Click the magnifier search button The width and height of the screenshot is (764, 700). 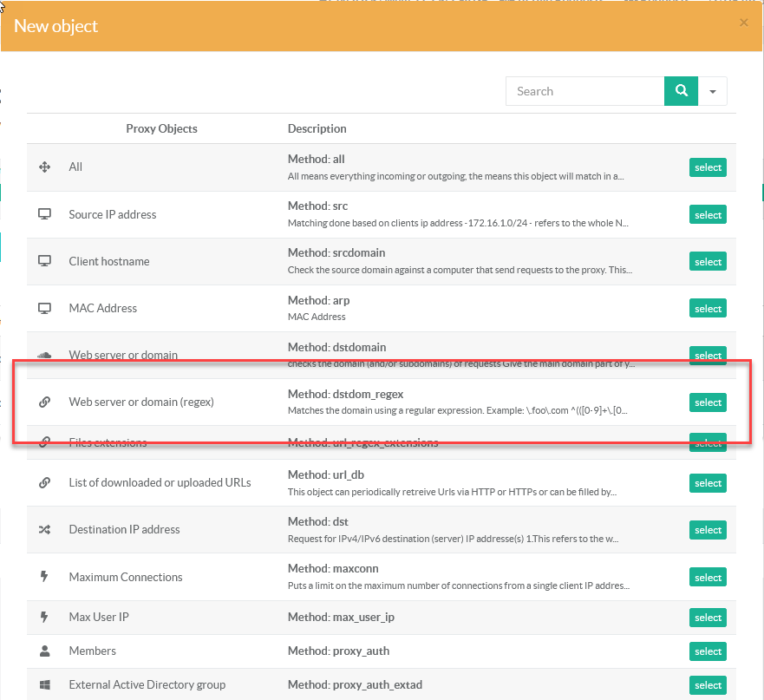tap(681, 91)
